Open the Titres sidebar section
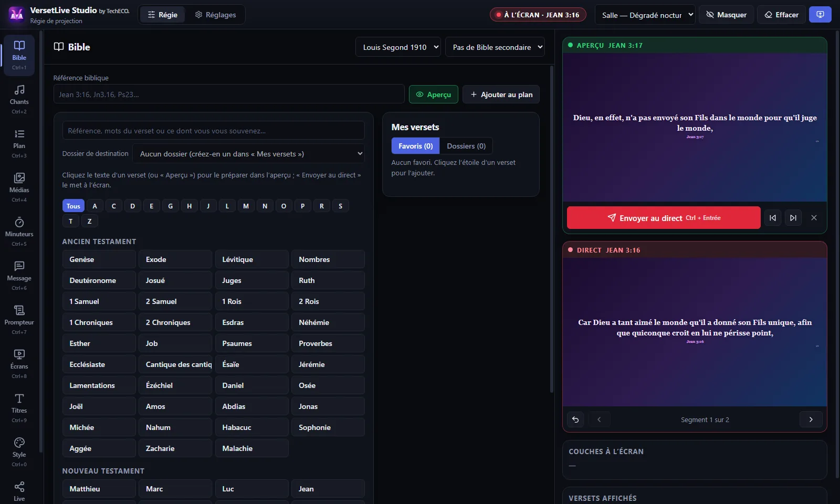 (19, 408)
